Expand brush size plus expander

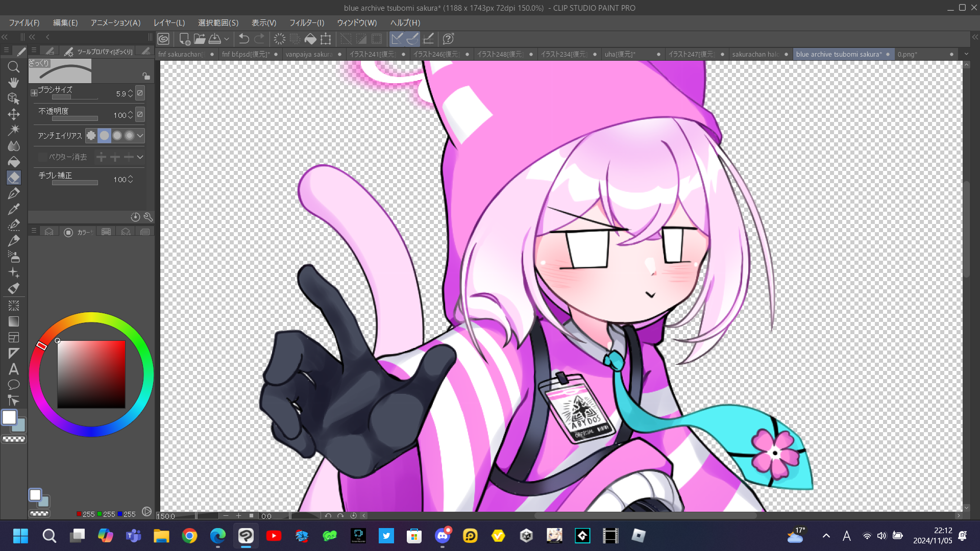(x=34, y=93)
